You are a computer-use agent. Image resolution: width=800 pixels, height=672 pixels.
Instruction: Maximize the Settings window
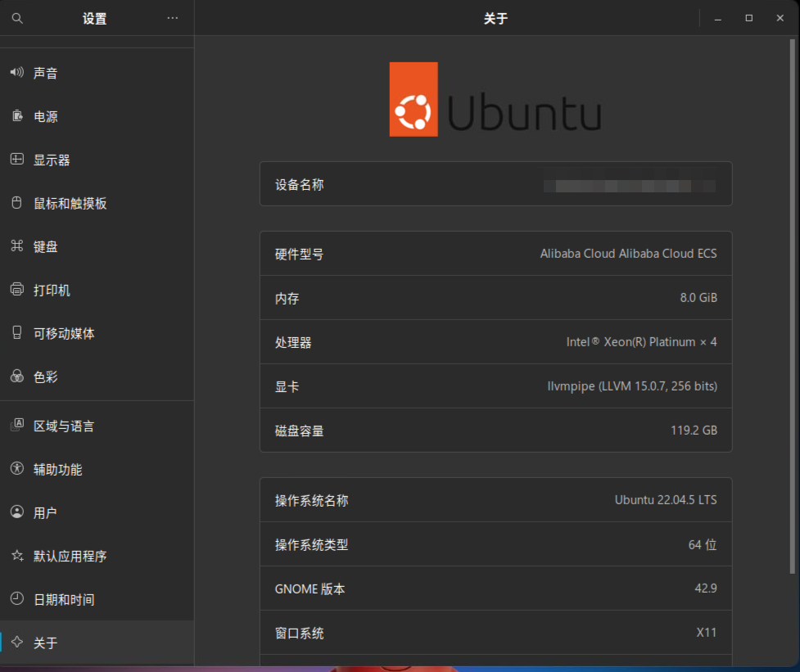(749, 18)
